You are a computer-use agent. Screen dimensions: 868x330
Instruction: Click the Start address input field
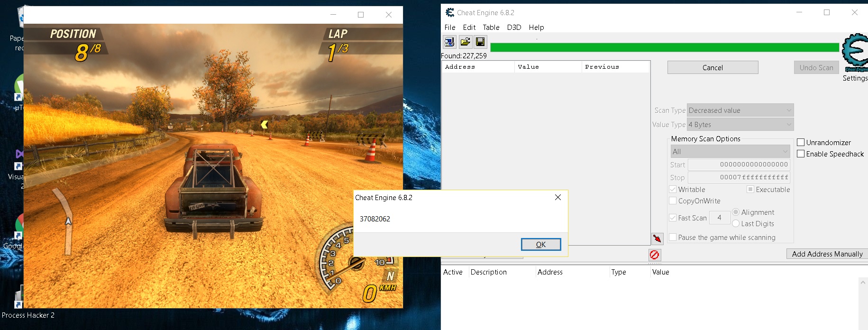(x=739, y=165)
